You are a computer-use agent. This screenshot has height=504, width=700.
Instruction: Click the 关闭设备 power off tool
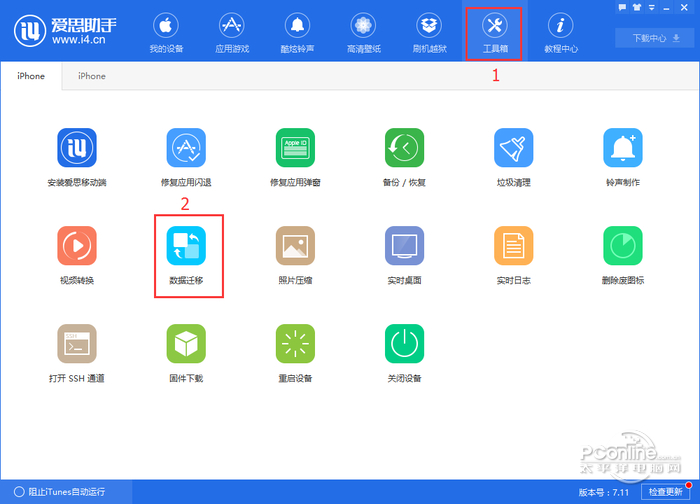click(404, 354)
